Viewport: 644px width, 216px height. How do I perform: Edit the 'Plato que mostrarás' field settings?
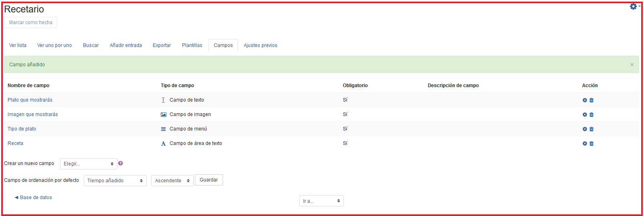point(585,100)
